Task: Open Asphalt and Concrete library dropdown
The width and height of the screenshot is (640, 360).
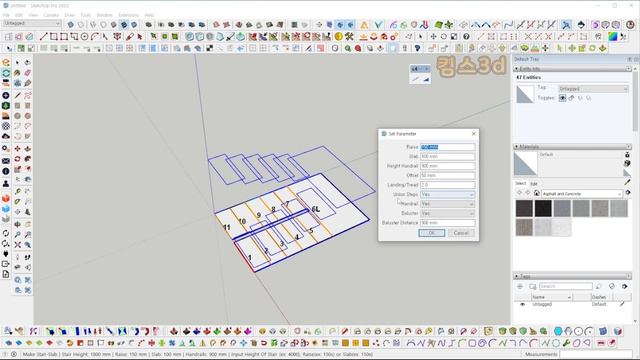Action: [582, 193]
